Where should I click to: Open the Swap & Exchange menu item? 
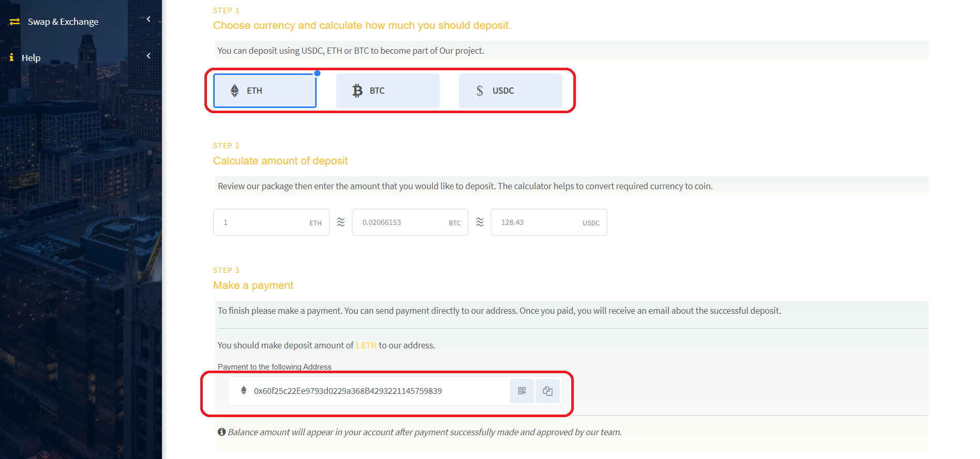pyautogui.click(x=63, y=22)
